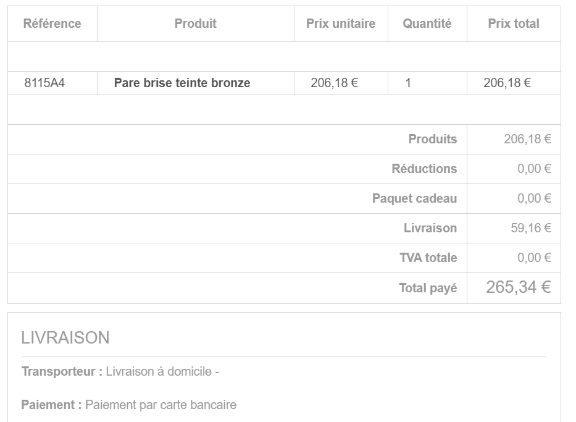This screenshot has width=576, height=422.
Task: Select product reference 8115A4
Action: 44,83
